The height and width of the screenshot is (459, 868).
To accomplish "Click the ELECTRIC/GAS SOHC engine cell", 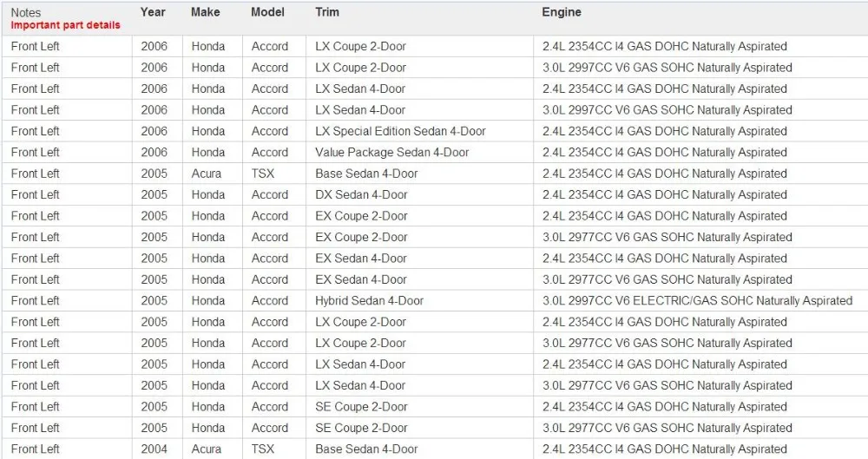I will point(698,300).
